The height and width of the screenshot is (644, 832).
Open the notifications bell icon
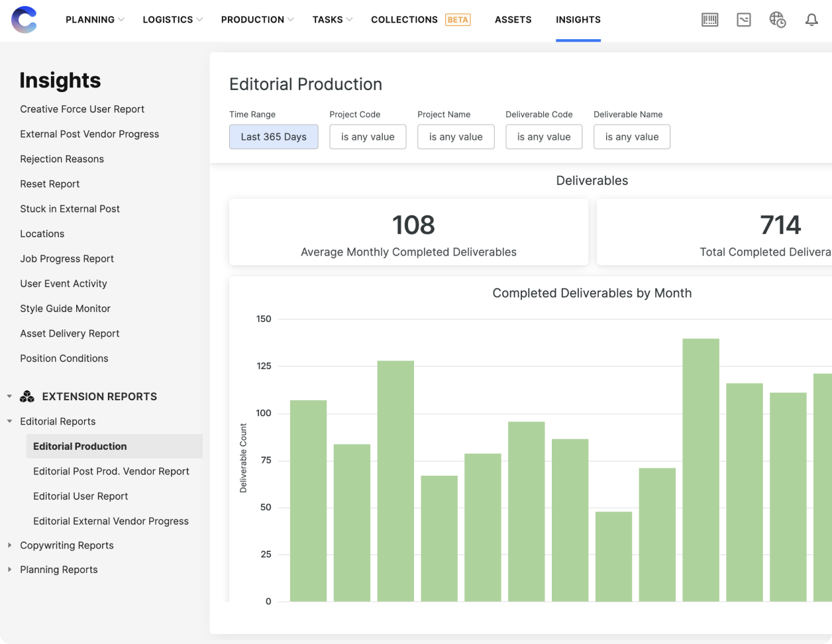click(x=811, y=20)
